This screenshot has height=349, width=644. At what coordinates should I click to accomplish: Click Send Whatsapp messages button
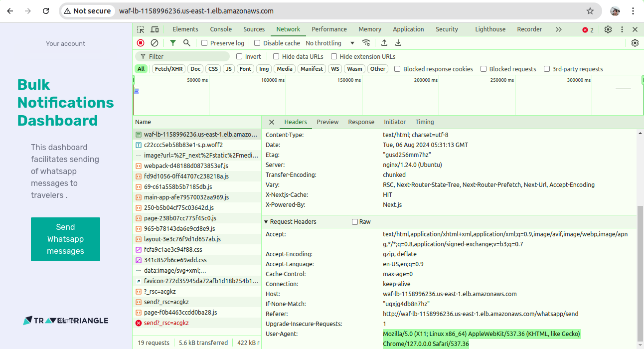coord(65,239)
